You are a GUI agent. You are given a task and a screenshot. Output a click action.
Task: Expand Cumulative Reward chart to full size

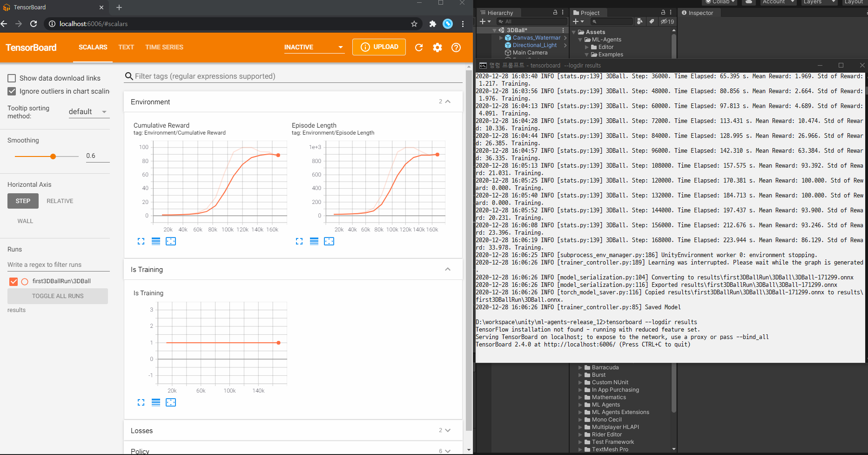[141, 241]
